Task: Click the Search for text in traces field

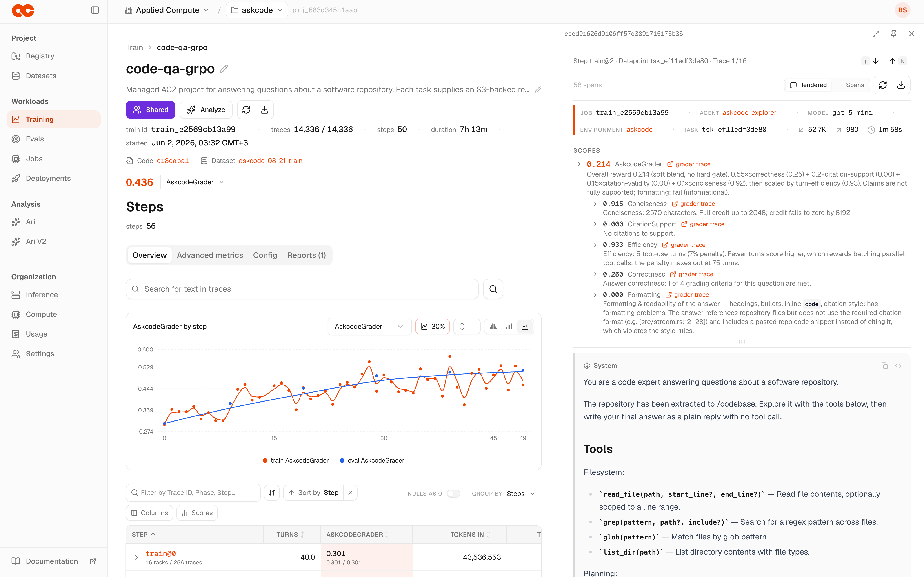Action: click(x=302, y=289)
